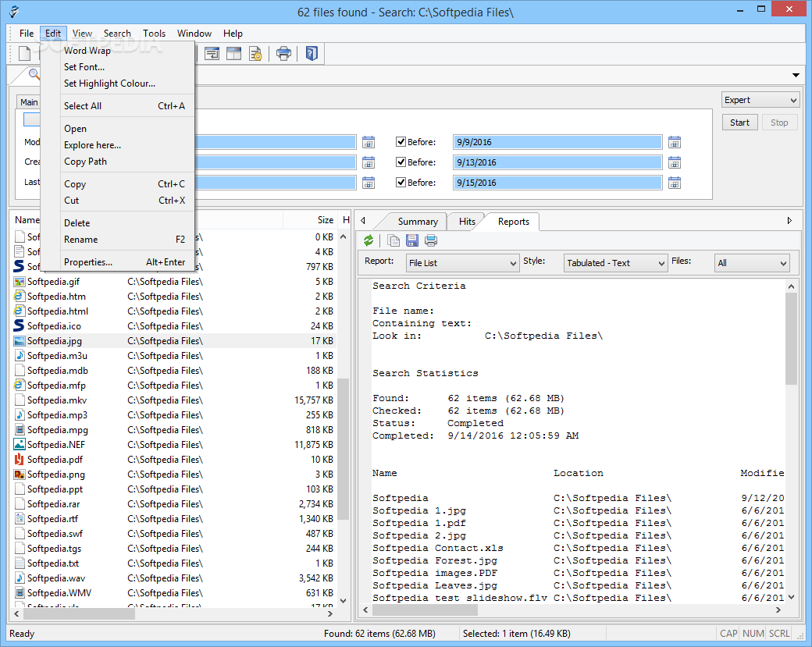Click the green refresh report icon
The height and width of the screenshot is (647, 812).
369,240
